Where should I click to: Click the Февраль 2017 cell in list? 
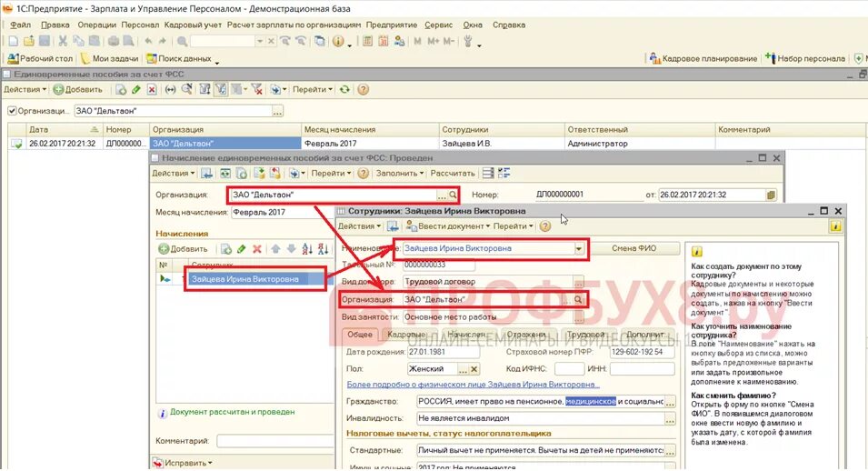369,144
